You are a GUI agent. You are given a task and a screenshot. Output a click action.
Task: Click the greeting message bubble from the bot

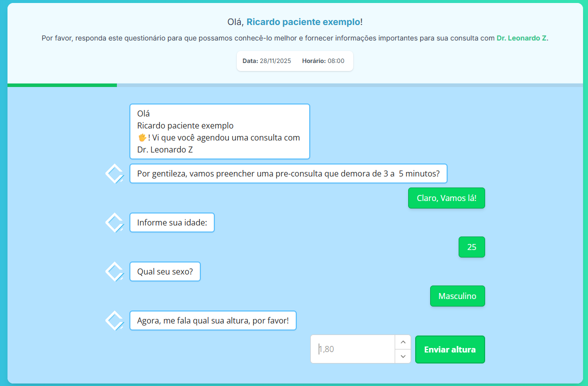point(219,131)
